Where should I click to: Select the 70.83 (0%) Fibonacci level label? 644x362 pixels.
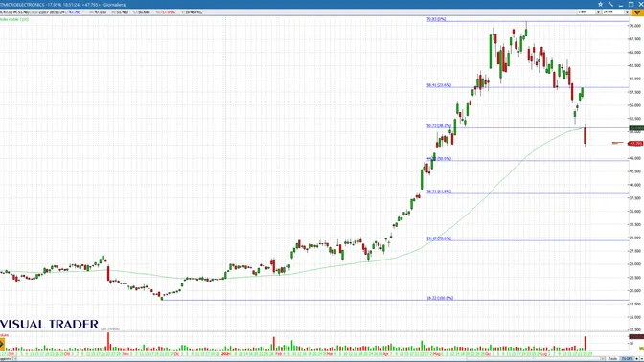436,19
